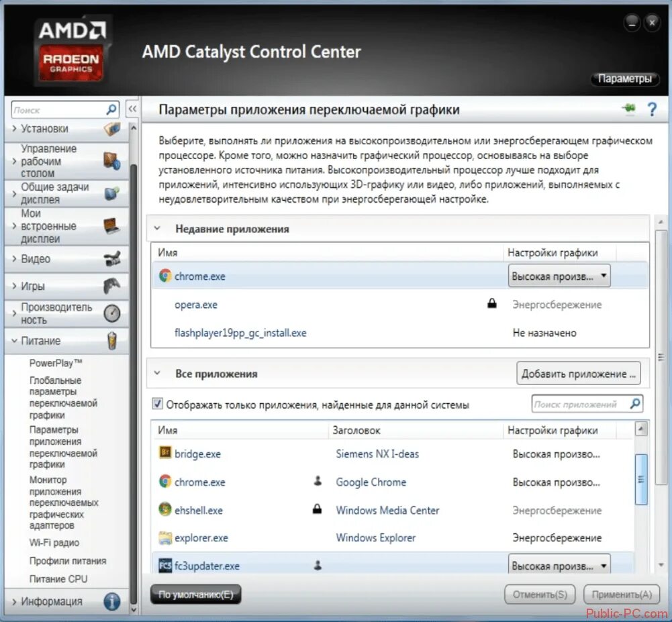Image resolution: width=672 pixels, height=622 pixels.
Task: Open Монитор приложения переключаемых графических адаптеров
Action: (64, 503)
